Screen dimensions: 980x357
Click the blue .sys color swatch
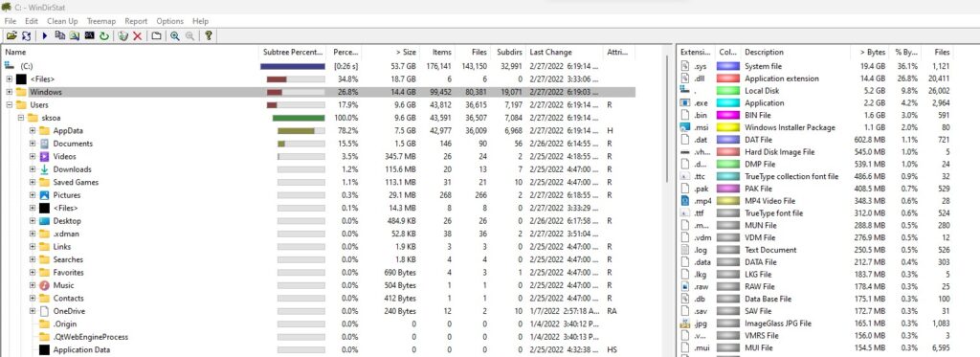[728, 66]
